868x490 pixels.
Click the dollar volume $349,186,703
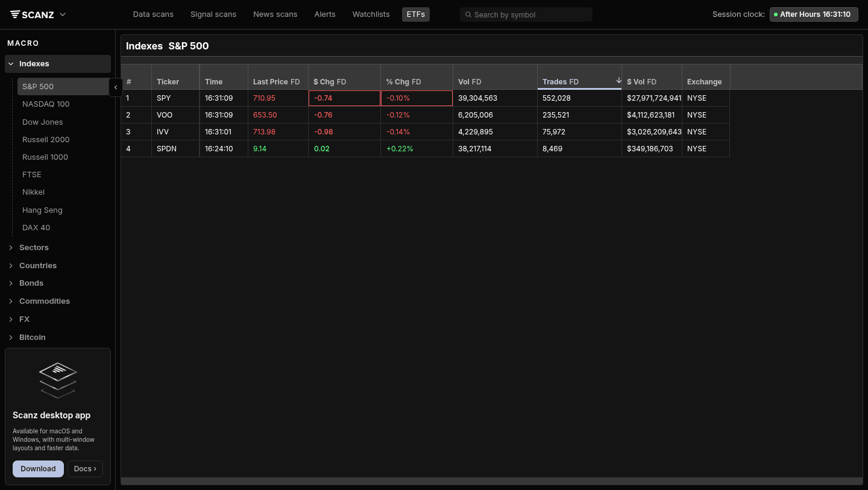coord(652,149)
